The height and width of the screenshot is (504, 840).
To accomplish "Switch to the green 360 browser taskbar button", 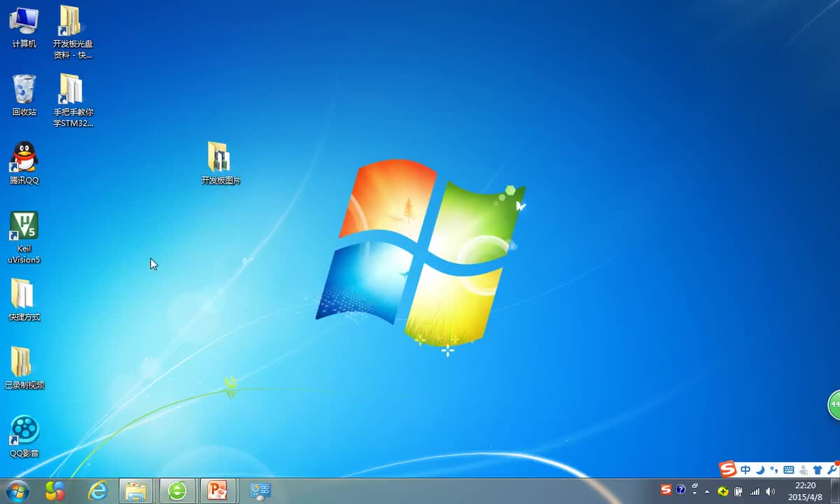I will [x=177, y=491].
